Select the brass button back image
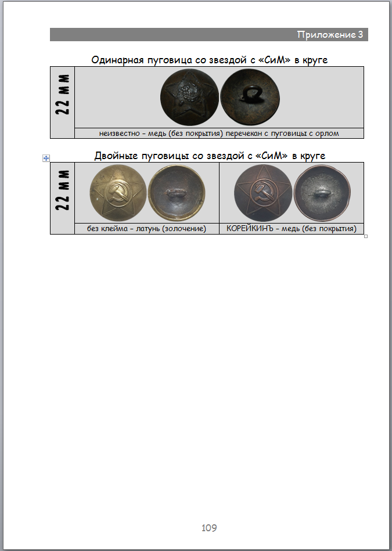The image size is (392, 551). (x=177, y=193)
